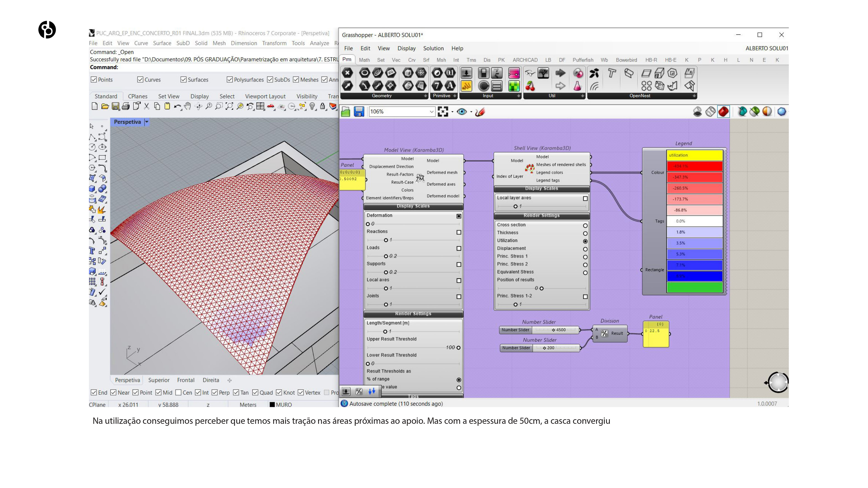Click the 4500 Number Slider handle
The width and height of the screenshot is (868, 488).
pos(553,330)
